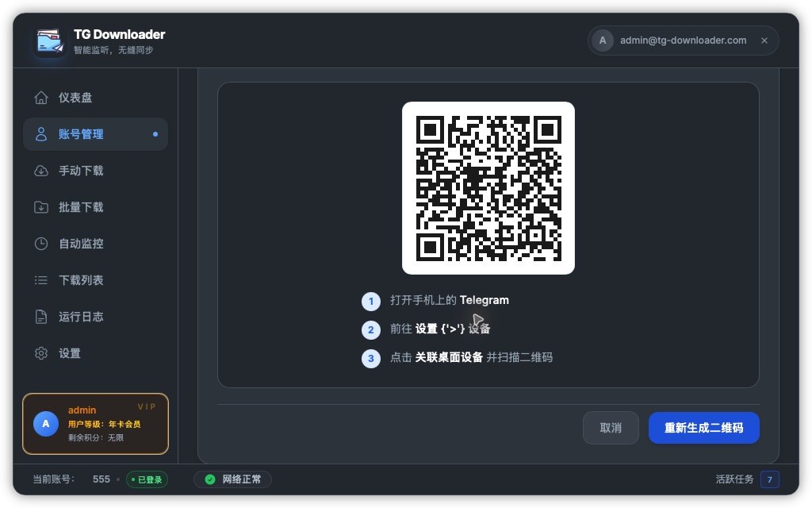The height and width of the screenshot is (508, 812).
Task: Click the 网络正常 network status indicator
Action: [x=232, y=479]
